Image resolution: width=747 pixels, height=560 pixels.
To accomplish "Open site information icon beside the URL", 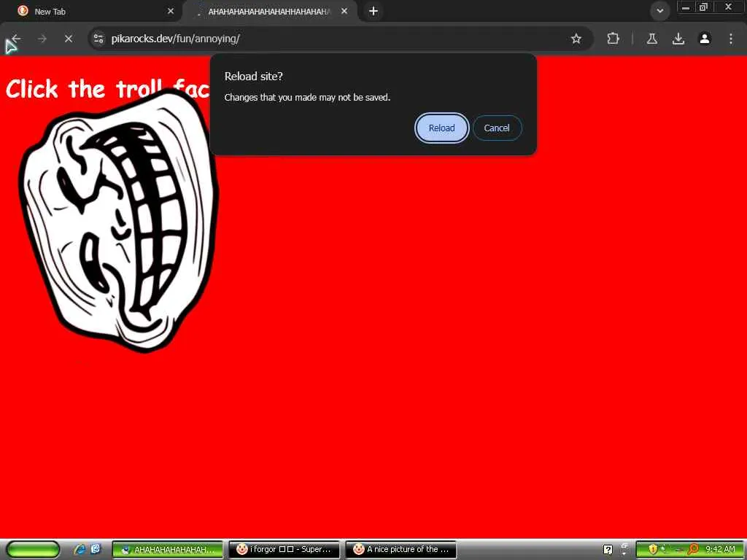I will (x=98, y=39).
